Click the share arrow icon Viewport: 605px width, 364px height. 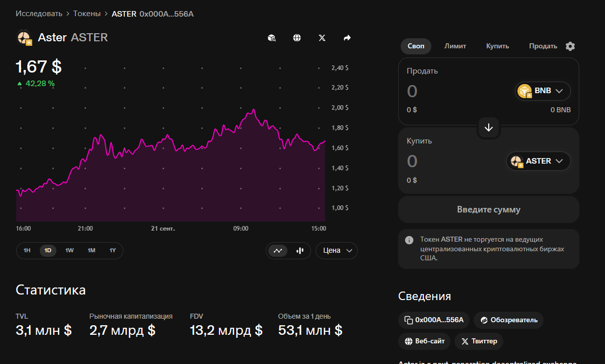[347, 38]
